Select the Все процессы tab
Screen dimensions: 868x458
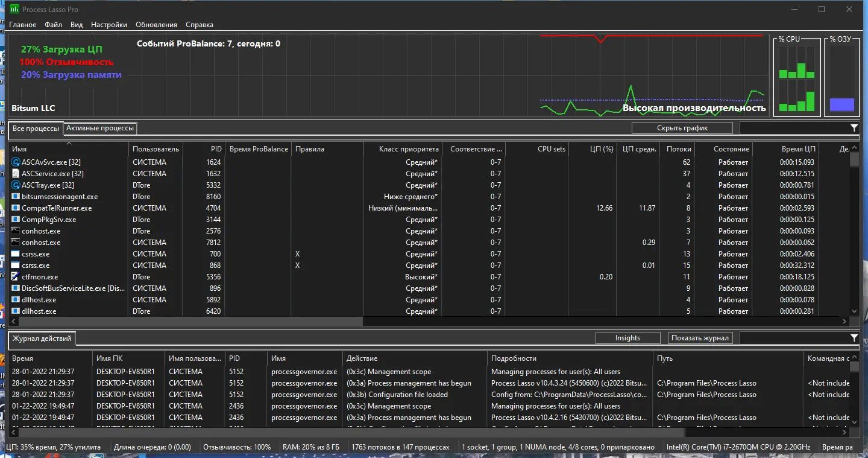point(36,129)
